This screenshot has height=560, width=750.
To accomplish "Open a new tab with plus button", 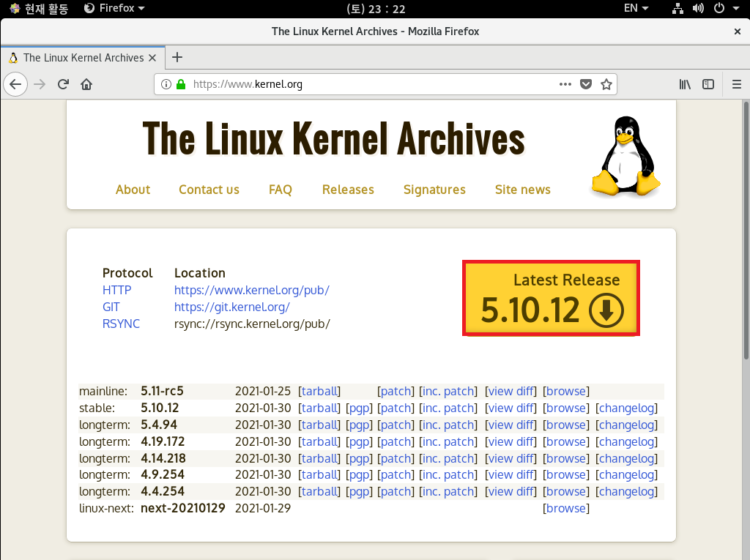I will pyautogui.click(x=177, y=57).
